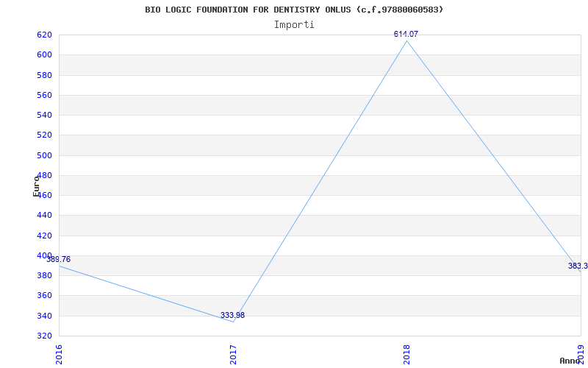The width and height of the screenshot is (588, 368).
Task: Click the 2019 x-axis label
Action: [x=581, y=355]
